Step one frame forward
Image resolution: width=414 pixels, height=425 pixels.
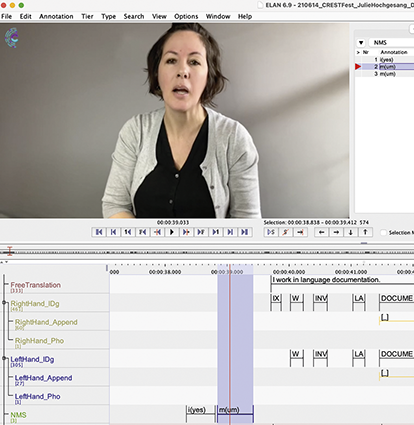click(201, 232)
